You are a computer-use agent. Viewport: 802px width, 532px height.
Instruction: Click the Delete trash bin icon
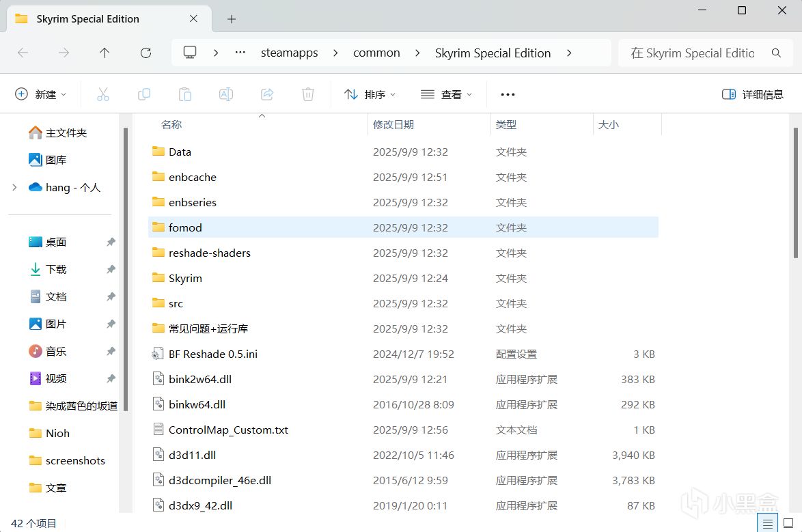(x=308, y=94)
